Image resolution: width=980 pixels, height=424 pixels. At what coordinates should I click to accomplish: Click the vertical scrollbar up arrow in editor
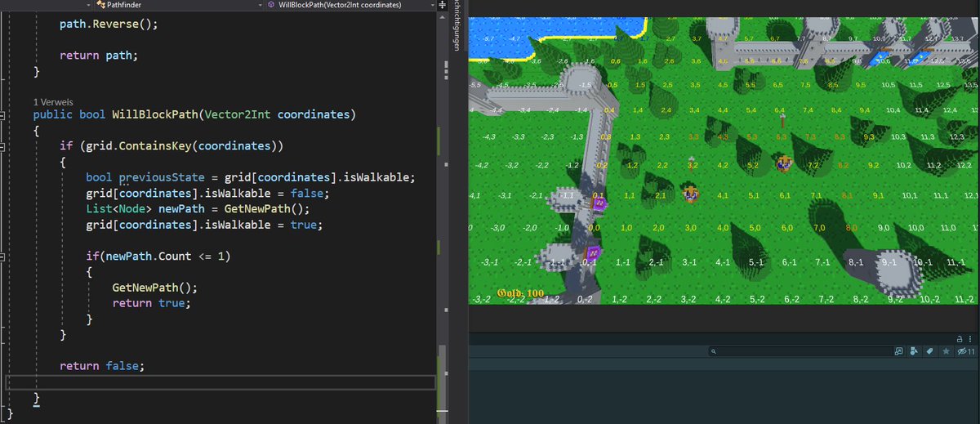[x=443, y=17]
